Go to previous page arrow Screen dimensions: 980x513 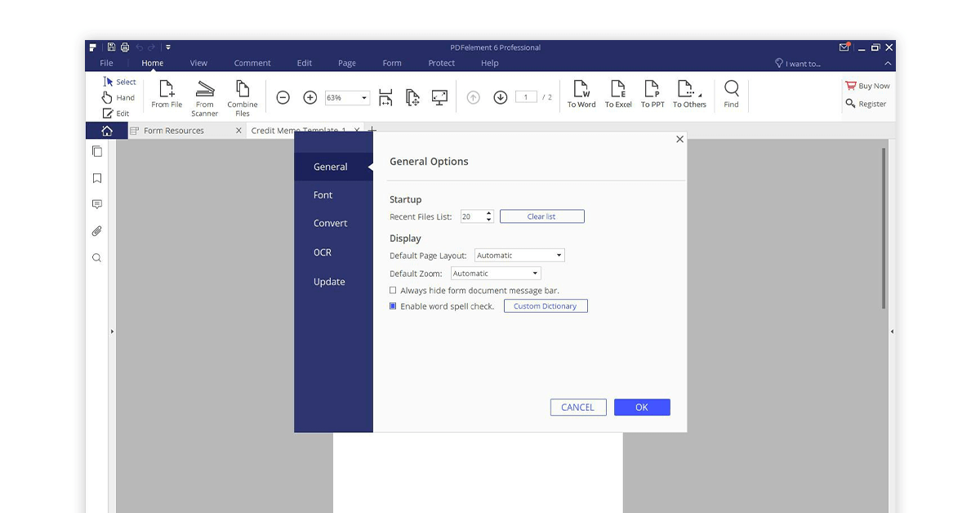click(473, 97)
